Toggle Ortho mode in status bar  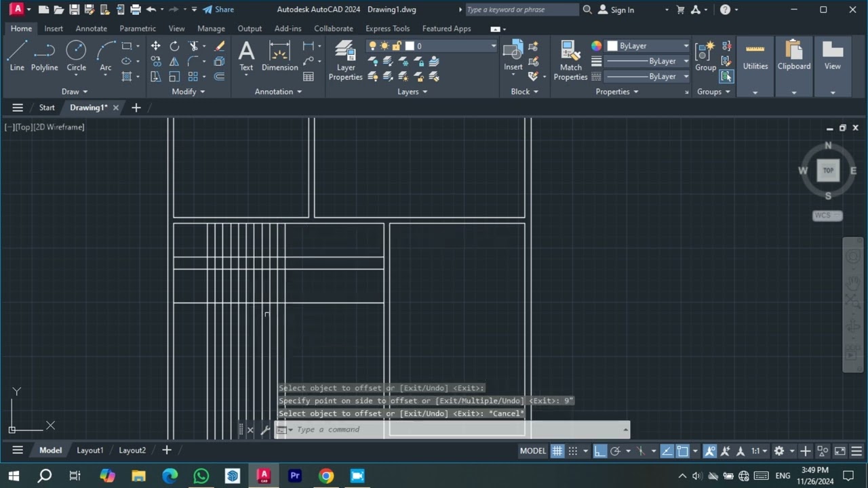point(600,451)
